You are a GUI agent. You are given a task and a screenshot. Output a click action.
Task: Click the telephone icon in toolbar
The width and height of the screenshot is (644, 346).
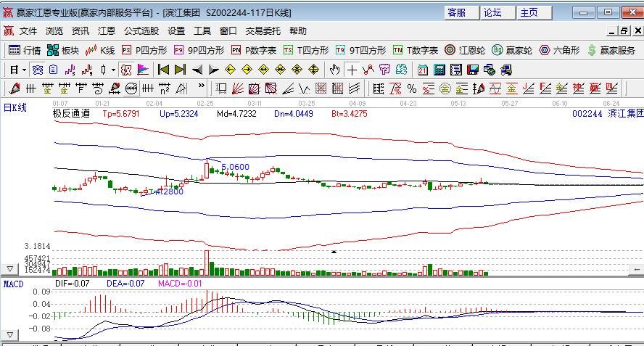coord(38,70)
